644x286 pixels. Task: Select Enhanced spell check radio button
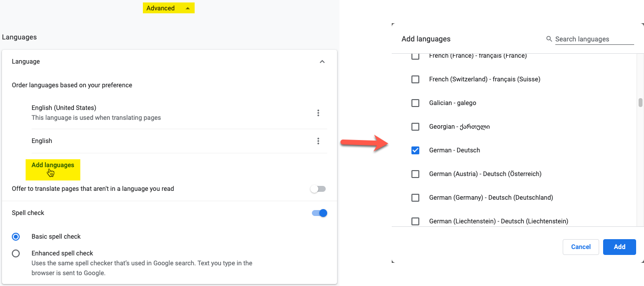point(16,253)
